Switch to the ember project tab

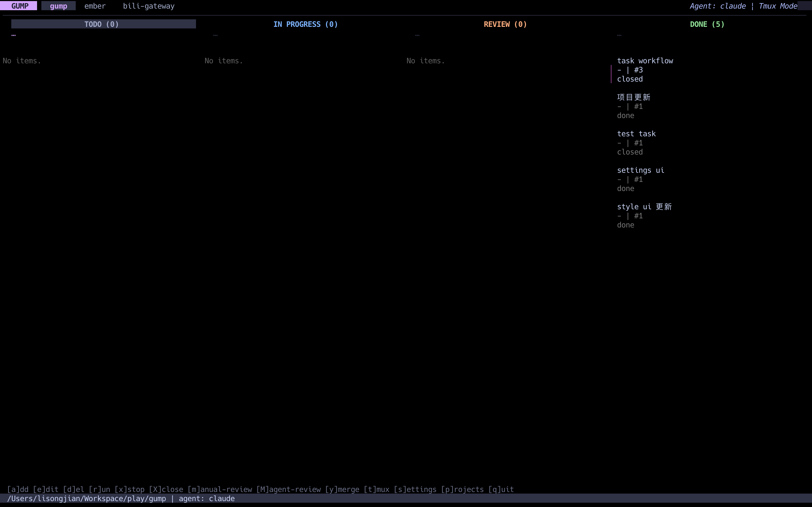tap(95, 6)
